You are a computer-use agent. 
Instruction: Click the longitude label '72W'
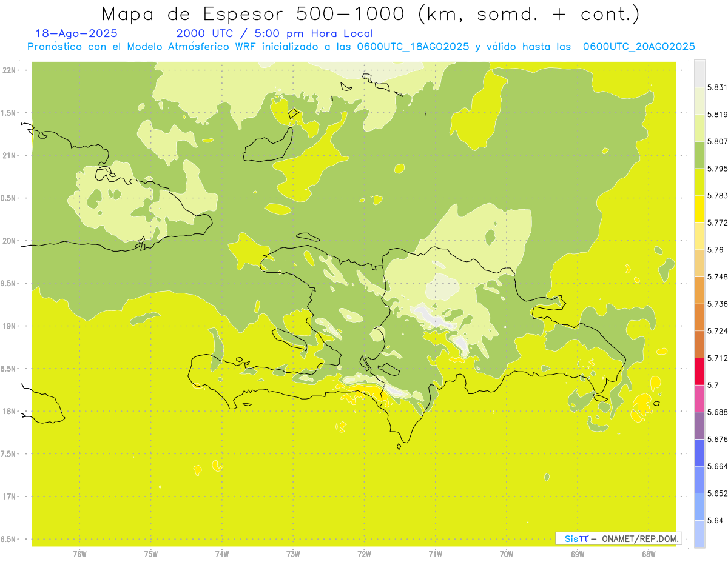point(364,554)
